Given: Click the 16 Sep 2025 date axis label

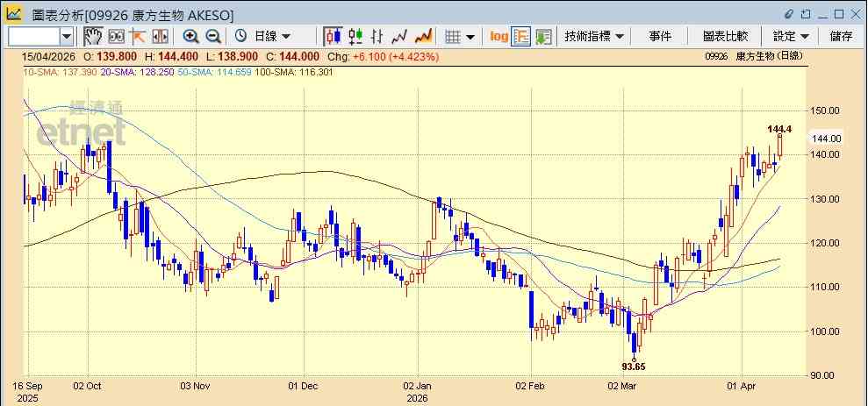Looking at the screenshot, I should [29, 392].
